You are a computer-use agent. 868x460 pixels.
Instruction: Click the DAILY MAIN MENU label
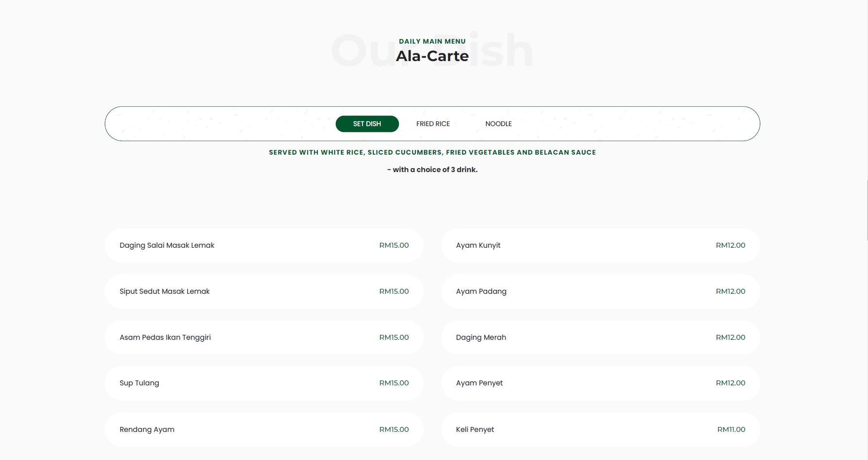click(432, 42)
